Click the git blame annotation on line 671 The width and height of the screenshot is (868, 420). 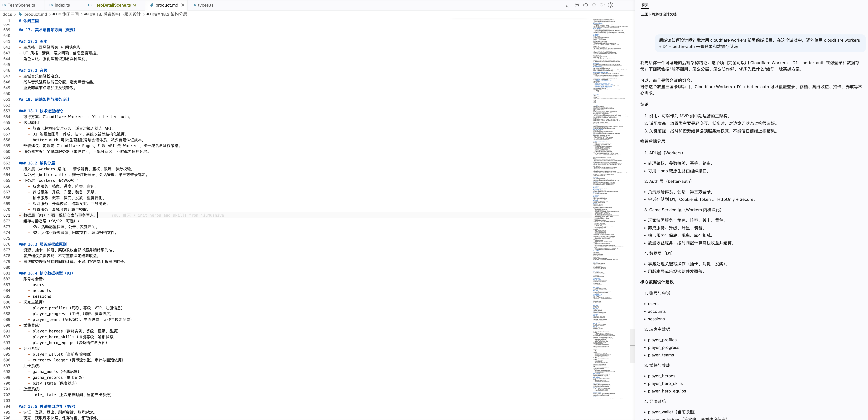168,215
